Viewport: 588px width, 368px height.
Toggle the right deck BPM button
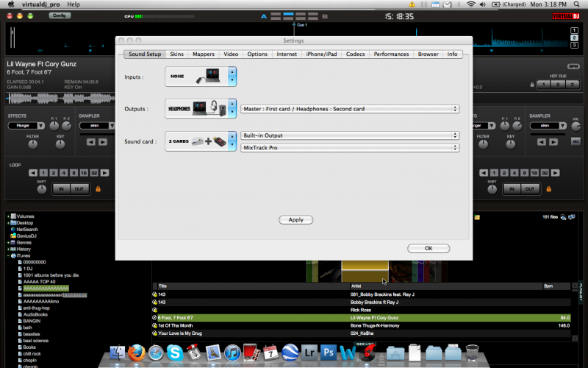(x=573, y=66)
